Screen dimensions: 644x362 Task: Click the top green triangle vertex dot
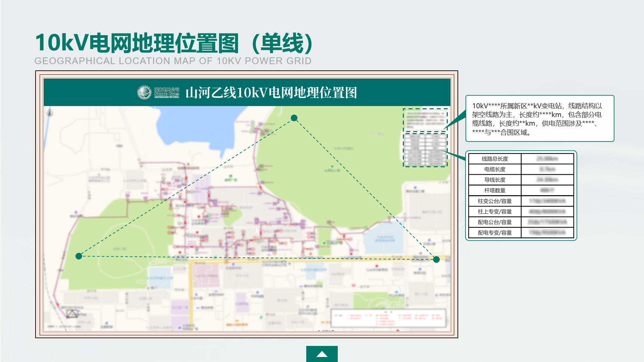(294, 118)
